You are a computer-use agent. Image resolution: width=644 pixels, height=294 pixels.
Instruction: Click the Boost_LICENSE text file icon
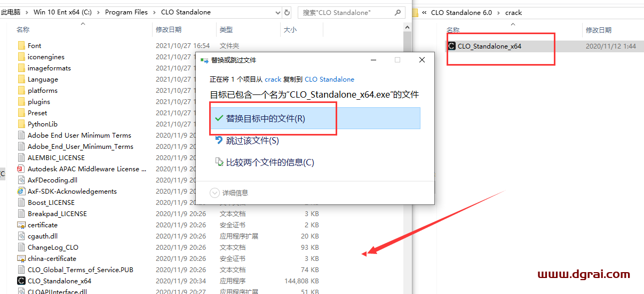(x=21, y=203)
